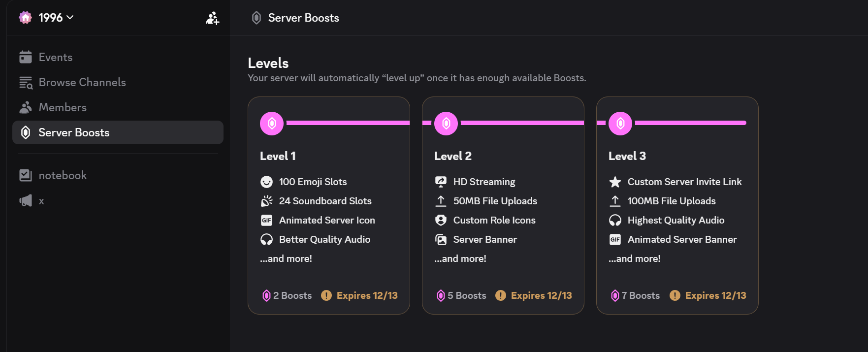Click Expires 12/13 under Level 3

pyautogui.click(x=716, y=295)
